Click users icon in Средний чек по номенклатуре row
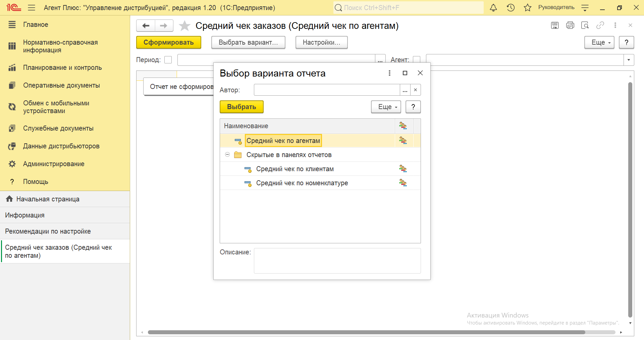The width and height of the screenshot is (644, 340). click(x=403, y=183)
